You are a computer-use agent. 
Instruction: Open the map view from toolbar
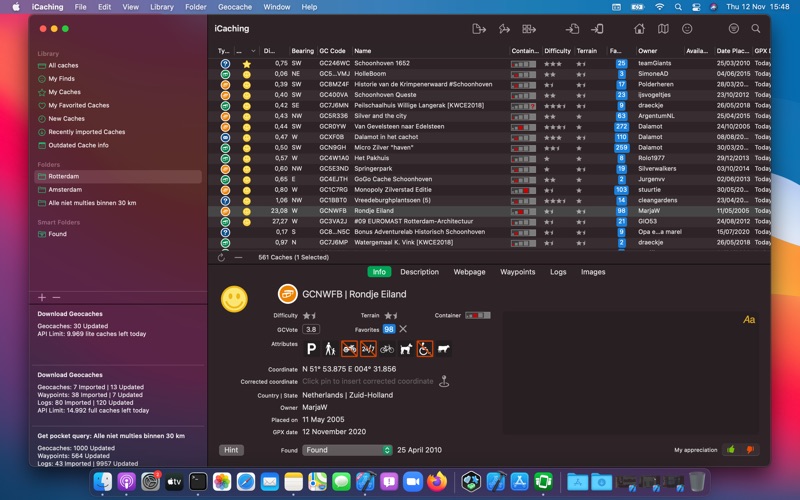(x=663, y=29)
